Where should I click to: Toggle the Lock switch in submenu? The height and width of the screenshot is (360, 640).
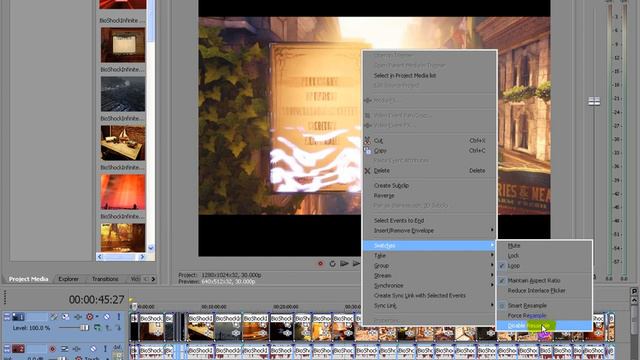(x=544, y=256)
